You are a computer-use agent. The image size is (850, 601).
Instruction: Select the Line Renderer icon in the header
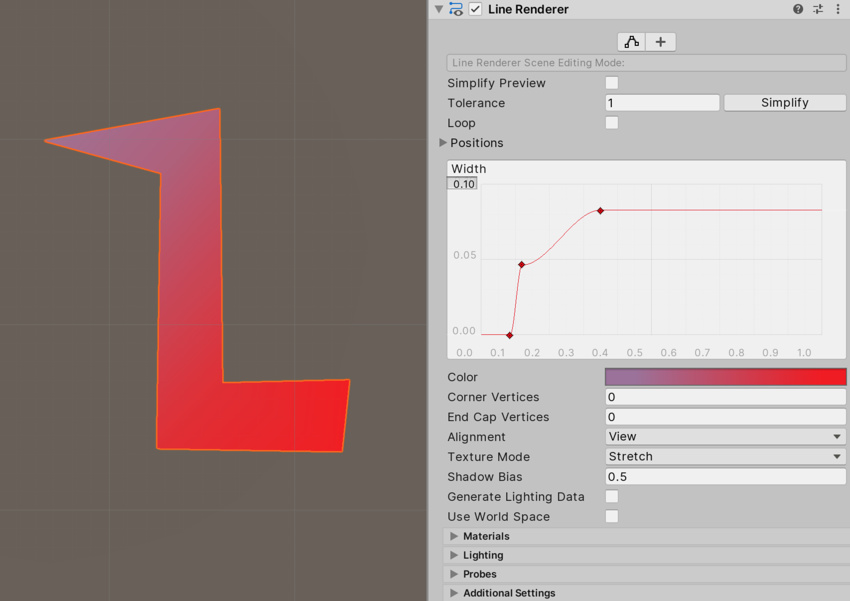pyautogui.click(x=456, y=9)
